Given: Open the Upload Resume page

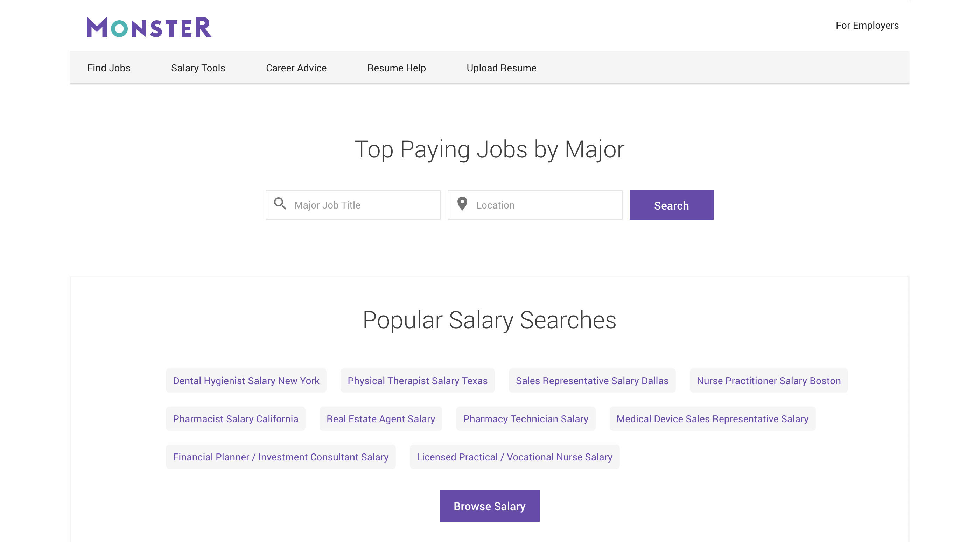Looking at the screenshot, I should coord(502,68).
